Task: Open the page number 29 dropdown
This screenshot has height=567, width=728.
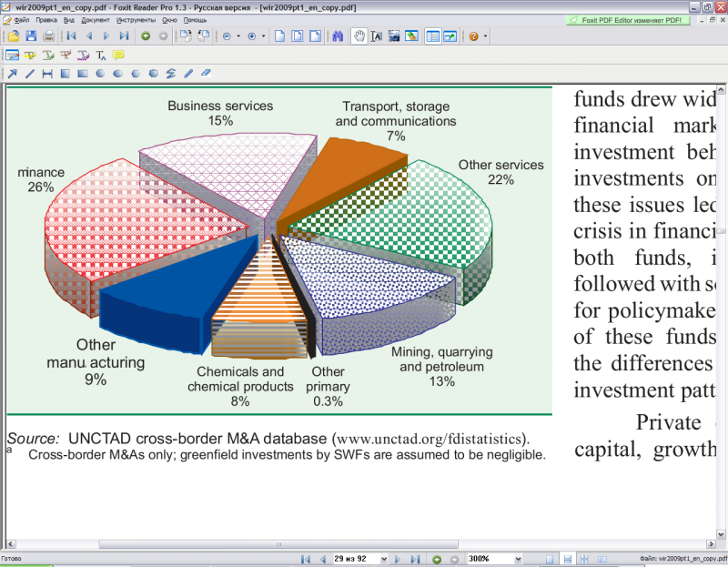Action: pos(383,559)
